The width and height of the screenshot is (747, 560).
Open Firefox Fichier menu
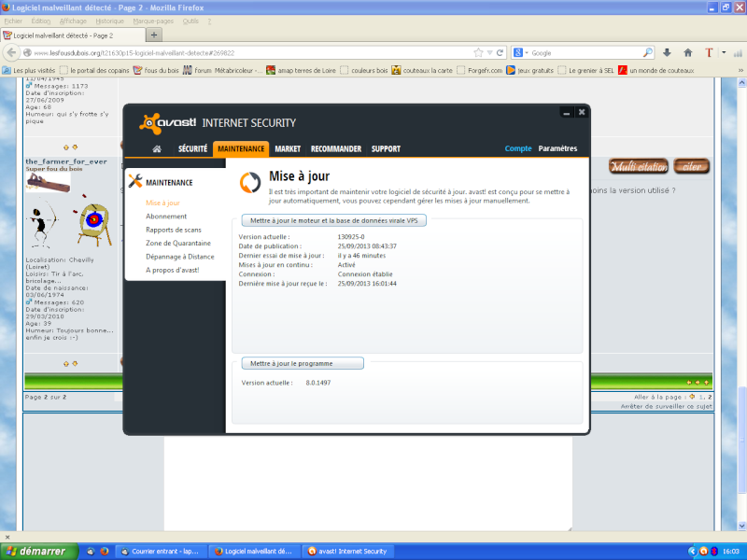pyautogui.click(x=13, y=21)
